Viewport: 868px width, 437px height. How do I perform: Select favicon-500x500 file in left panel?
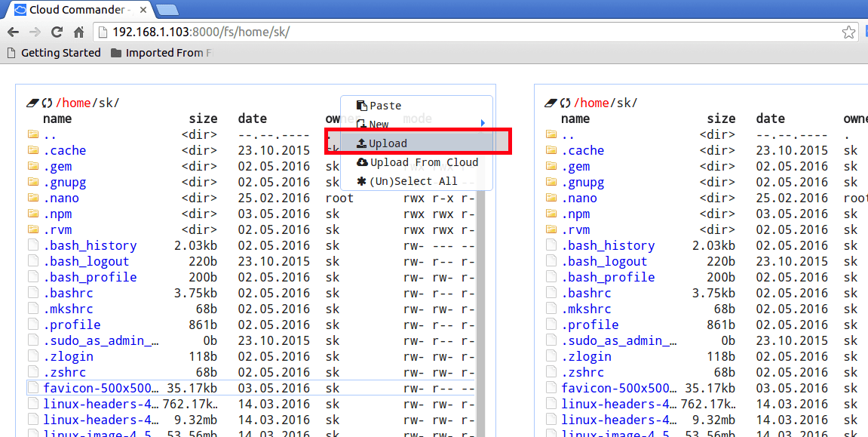[100, 388]
